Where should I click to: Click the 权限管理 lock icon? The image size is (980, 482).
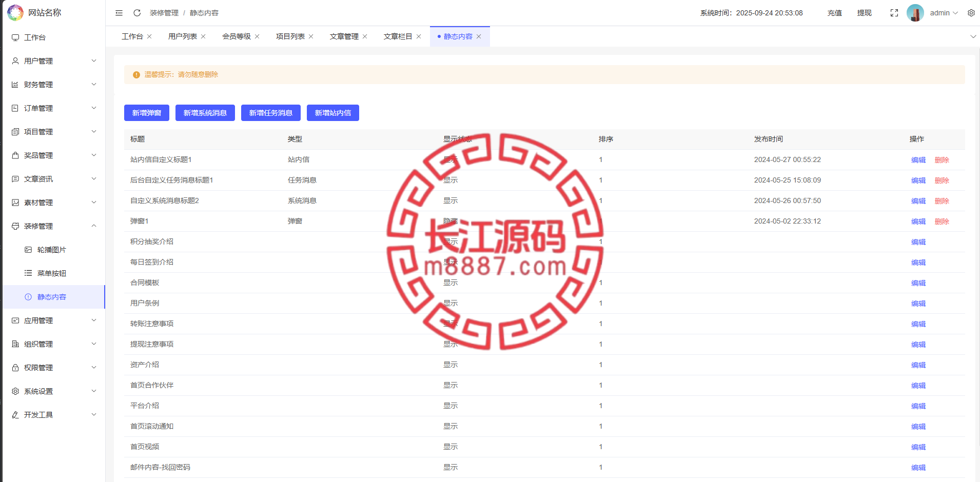pyautogui.click(x=15, y=368)
